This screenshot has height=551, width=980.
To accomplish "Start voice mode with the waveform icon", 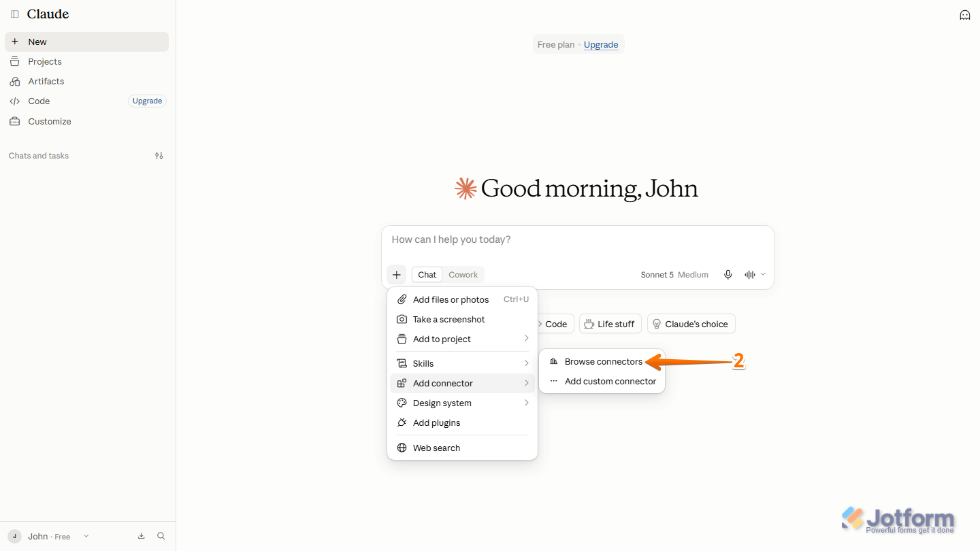I will pos(750,275).
